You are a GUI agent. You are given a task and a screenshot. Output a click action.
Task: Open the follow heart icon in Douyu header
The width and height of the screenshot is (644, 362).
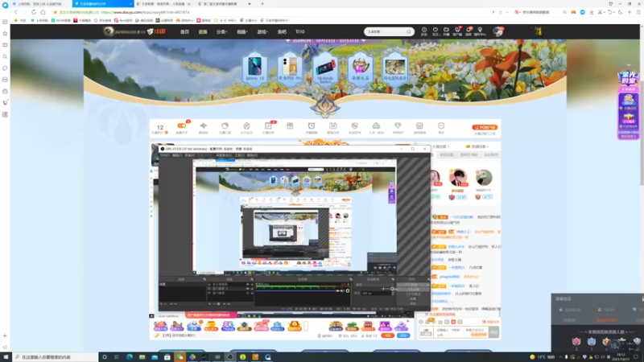[x=436, y=31]
